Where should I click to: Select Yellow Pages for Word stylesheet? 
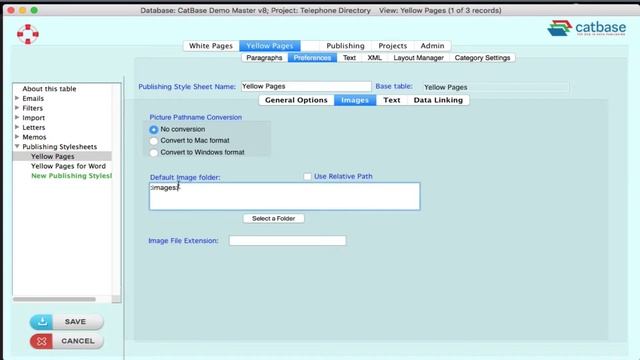(69, 166)
